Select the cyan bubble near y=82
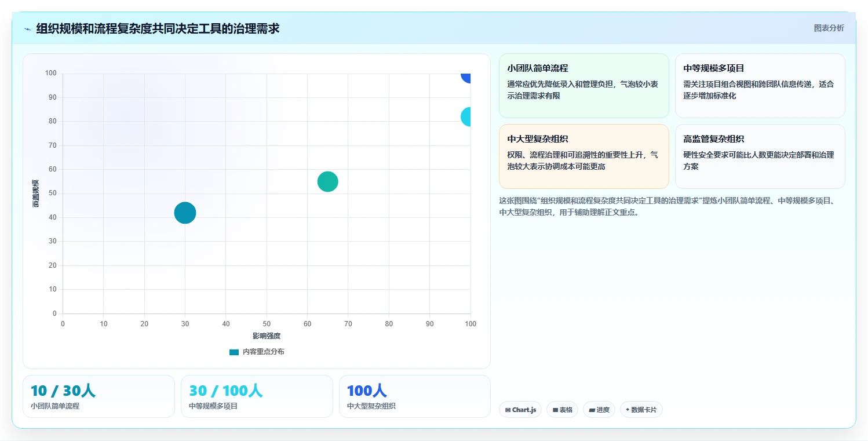The height and width of the screenshot is (441, 868). pos(466,117)
